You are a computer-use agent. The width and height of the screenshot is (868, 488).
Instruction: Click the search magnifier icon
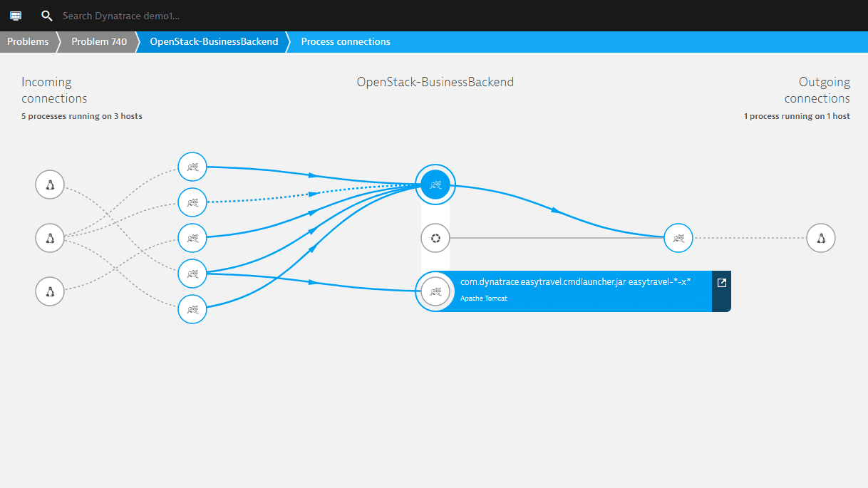pos(47,15)
